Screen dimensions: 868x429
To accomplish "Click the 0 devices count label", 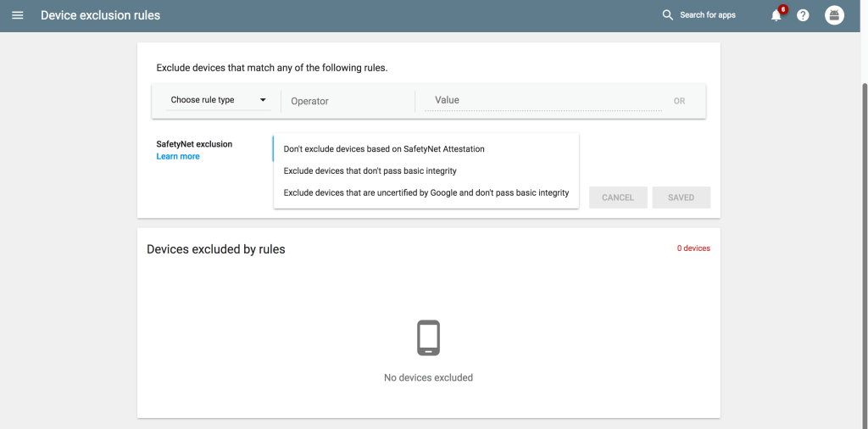I will 693,248.
